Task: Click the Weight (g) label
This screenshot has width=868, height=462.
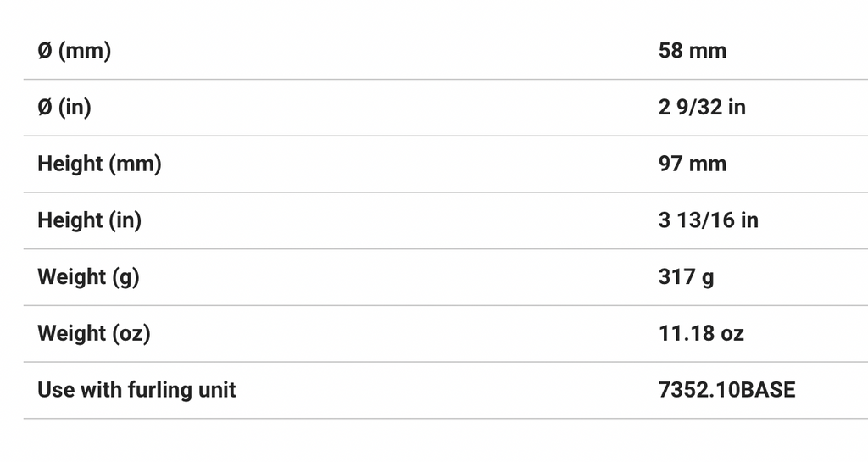Action: [x=88, y=277]
